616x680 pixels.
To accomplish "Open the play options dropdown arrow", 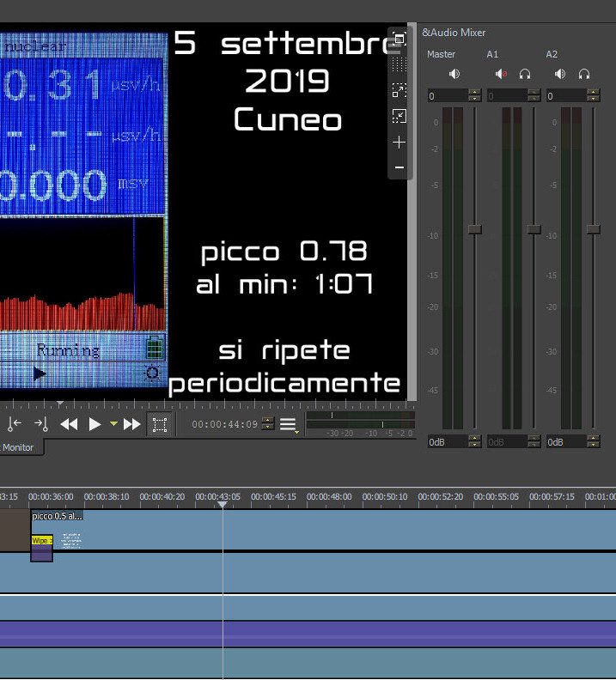I will (113, 423).
